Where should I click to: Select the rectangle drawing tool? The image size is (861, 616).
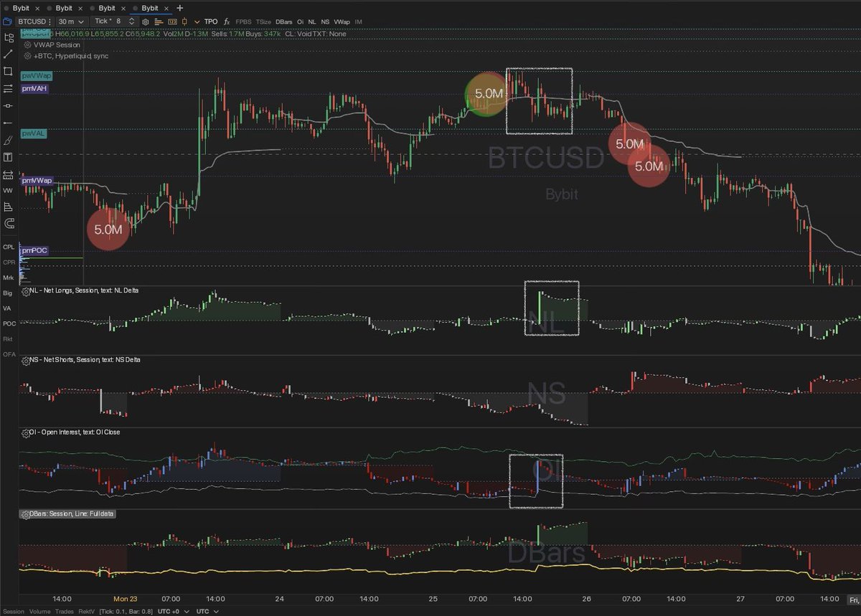tap(9, 72)
